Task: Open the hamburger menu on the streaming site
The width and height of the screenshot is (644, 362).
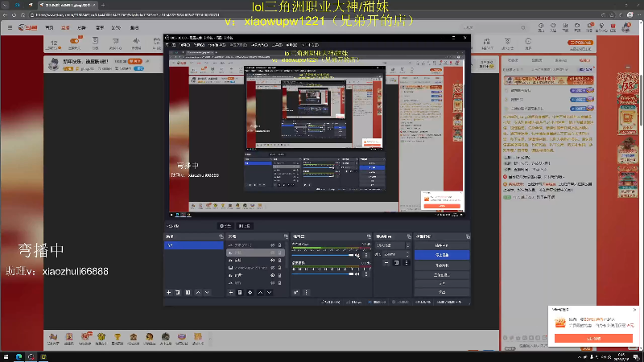Action: [10, 27]
